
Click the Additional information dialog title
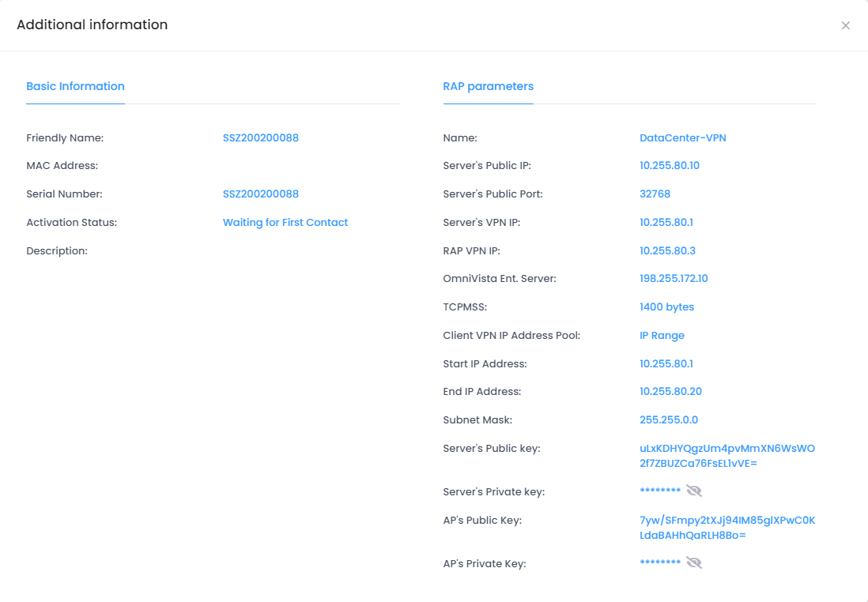(x=92, y=24)
